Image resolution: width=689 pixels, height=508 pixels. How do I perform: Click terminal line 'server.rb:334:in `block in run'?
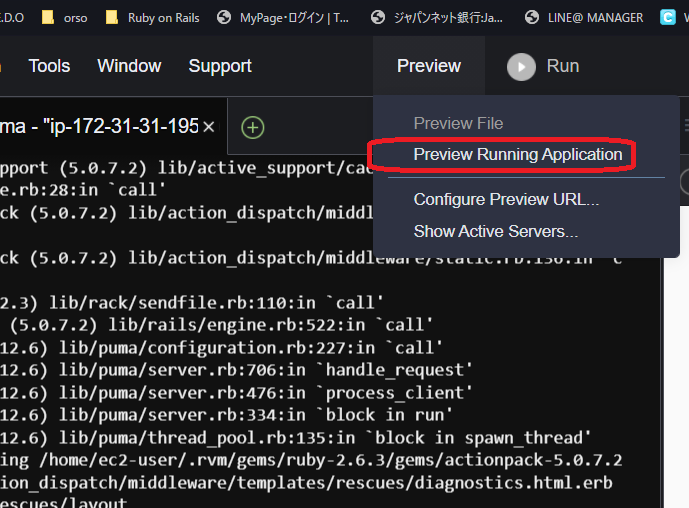(226, 415)
